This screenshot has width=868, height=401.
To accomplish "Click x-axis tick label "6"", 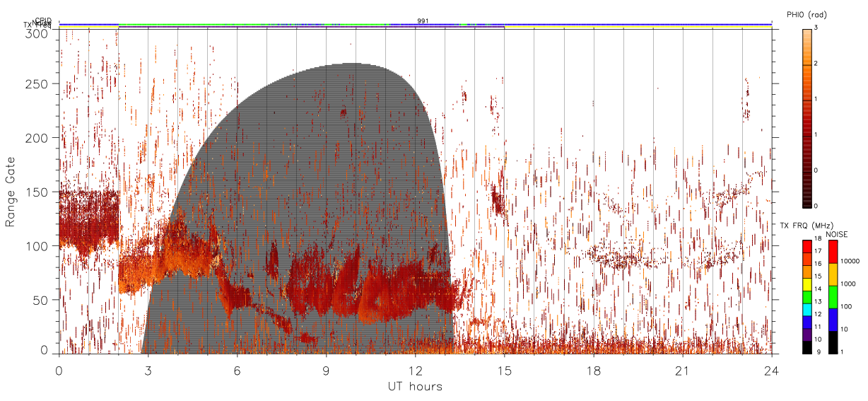I will pos(237,371).
